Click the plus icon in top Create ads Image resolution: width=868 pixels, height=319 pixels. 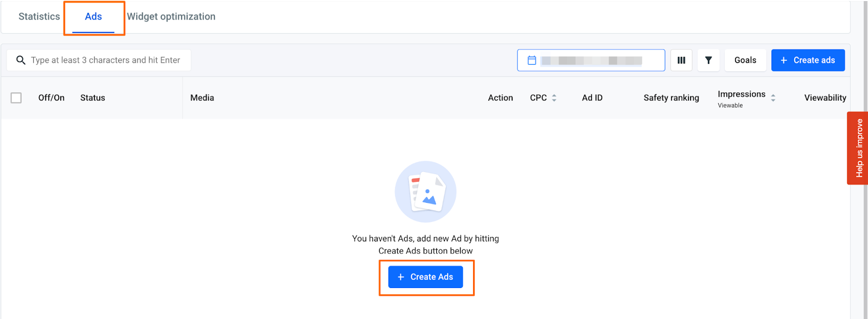[x=784, y=60]
